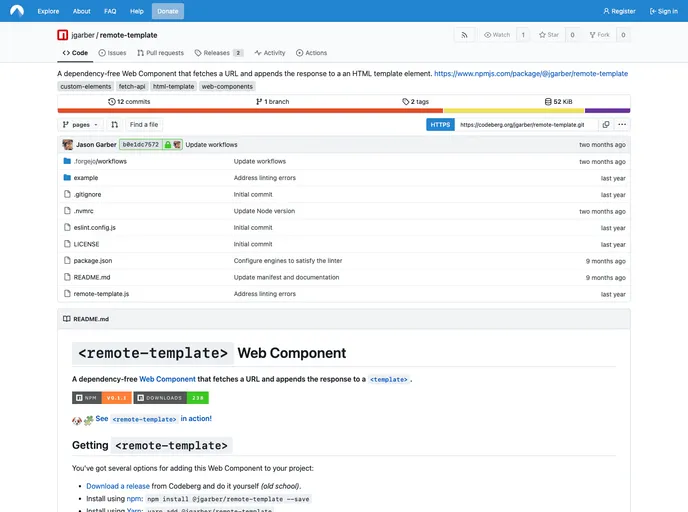Open the Pull requests tab
The height and width of the screenshot is (512, 688).
tap(160, 53)
